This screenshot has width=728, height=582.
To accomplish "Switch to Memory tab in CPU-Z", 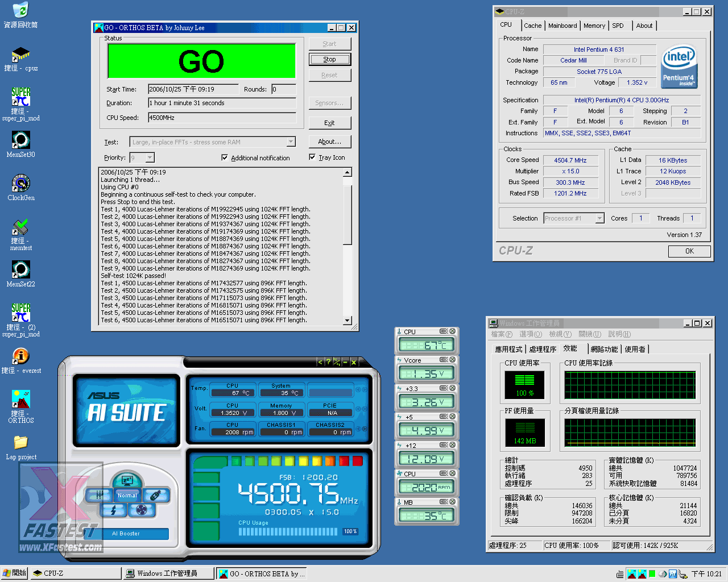I will coord(594,26).
